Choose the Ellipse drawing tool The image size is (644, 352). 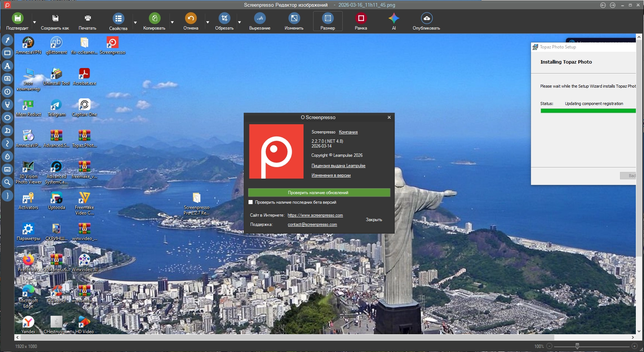(x=7, y=118)
